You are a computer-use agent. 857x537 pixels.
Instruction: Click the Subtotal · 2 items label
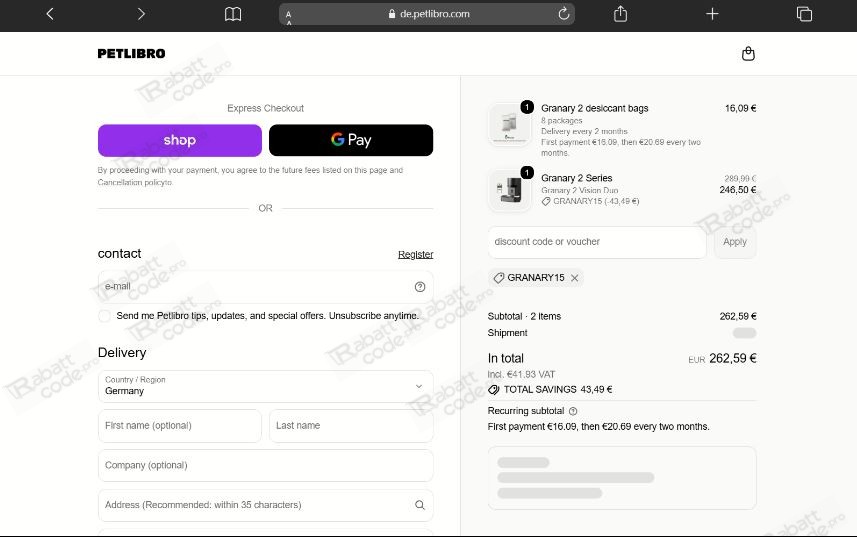coord(524,316)
